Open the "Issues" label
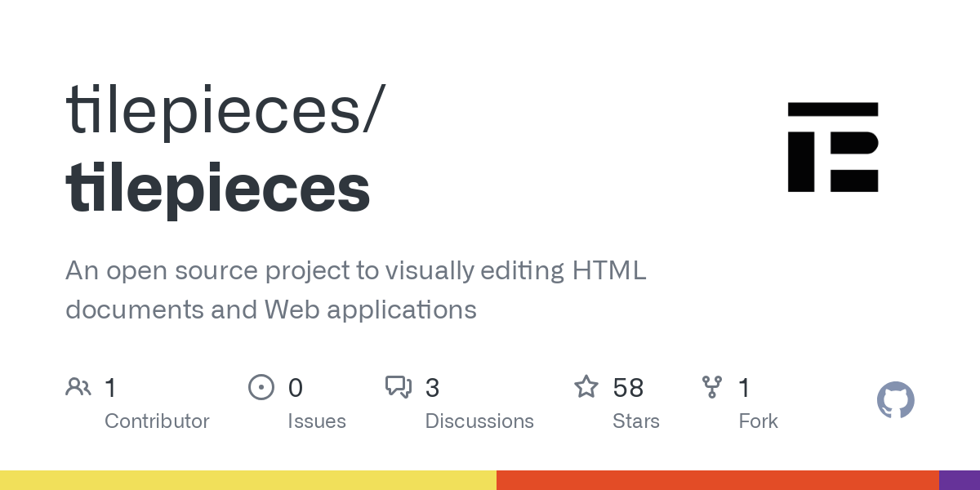This screenshot has height=490, width=980. pos(317,421)
